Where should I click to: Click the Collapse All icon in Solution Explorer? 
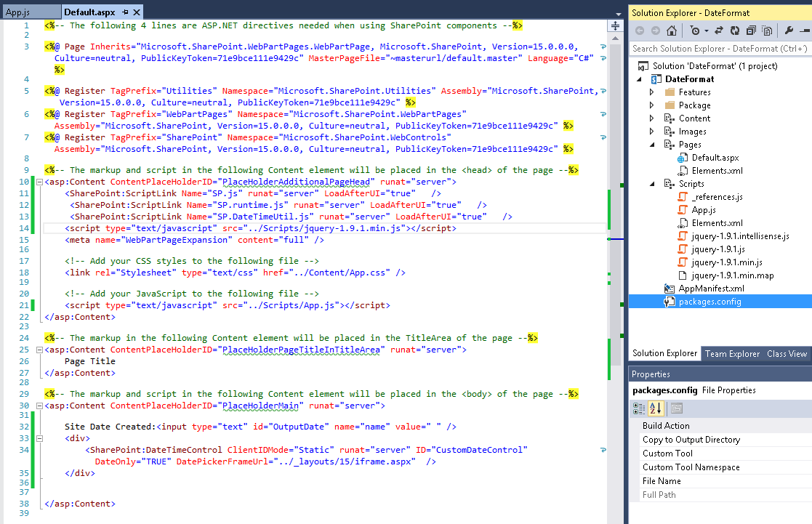751,31
